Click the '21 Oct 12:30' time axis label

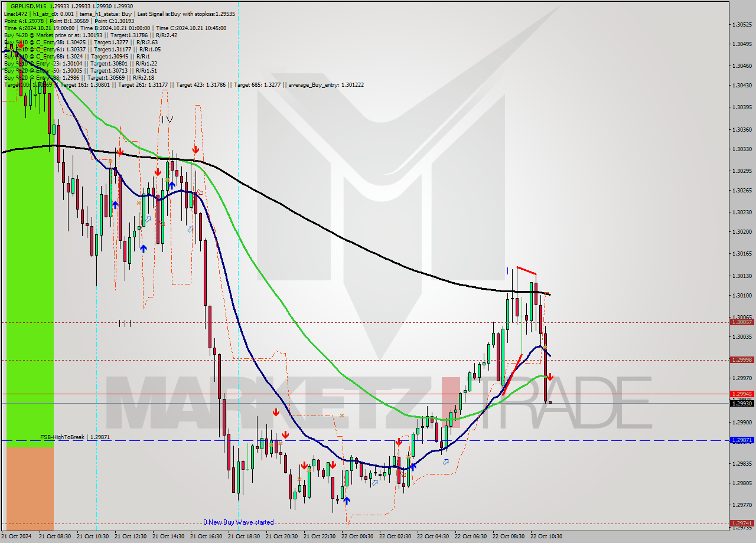[x=131, y=537]
